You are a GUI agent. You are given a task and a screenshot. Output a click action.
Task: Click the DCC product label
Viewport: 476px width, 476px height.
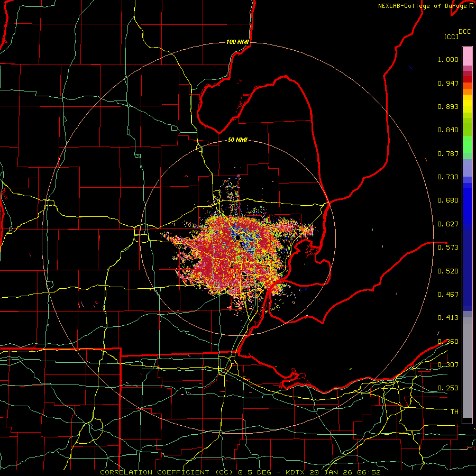pos(465,32)
